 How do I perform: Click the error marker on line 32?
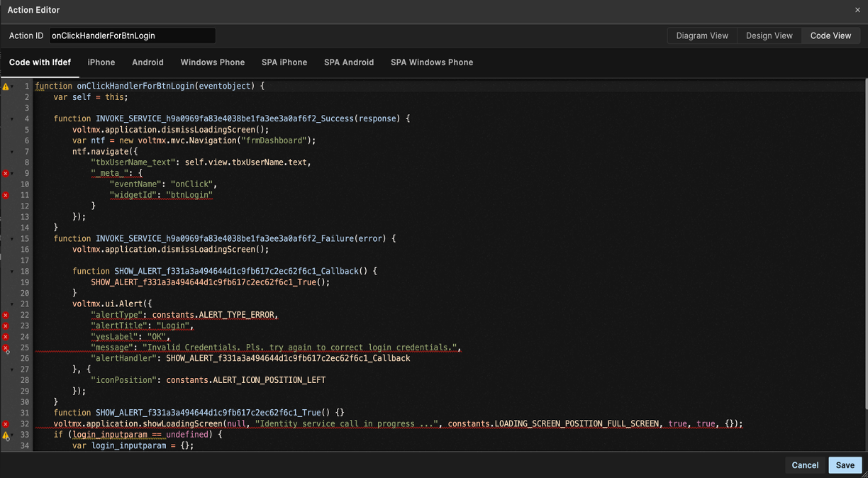coord(6,424)
